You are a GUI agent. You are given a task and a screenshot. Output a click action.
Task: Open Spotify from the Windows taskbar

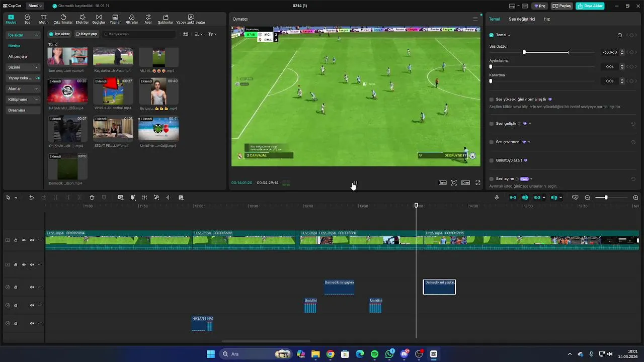tap(374, 354)
